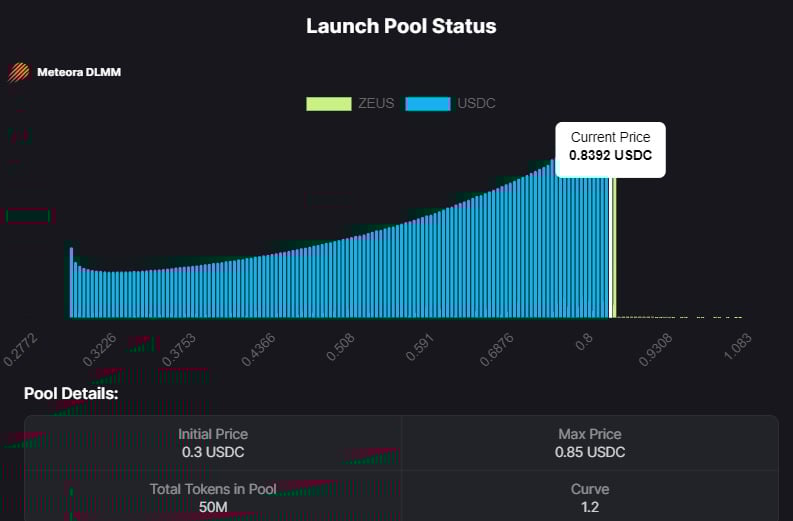Screen dimensions: 793x521
Task: Toggle the USDC legend color swatch
Action: (x=427, y=104)
